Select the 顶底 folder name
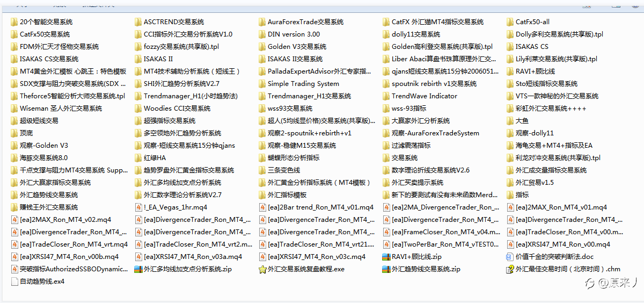 [26, 133]
